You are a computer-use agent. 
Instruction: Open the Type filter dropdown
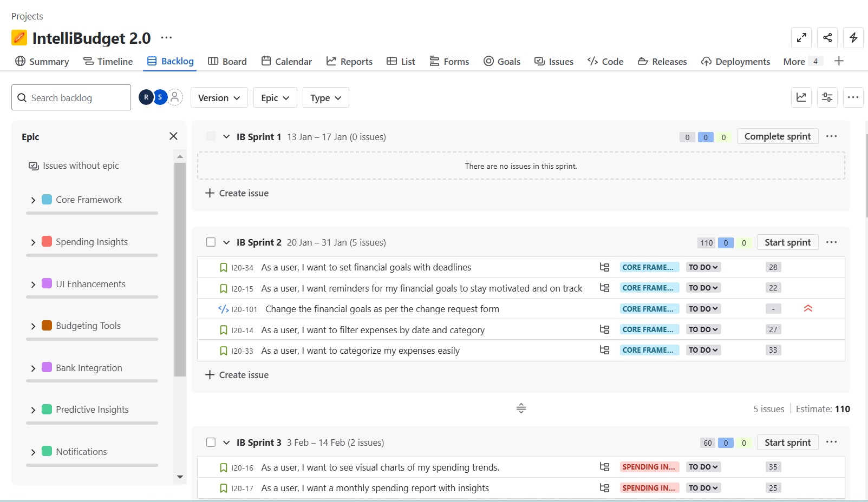(325, 97)
